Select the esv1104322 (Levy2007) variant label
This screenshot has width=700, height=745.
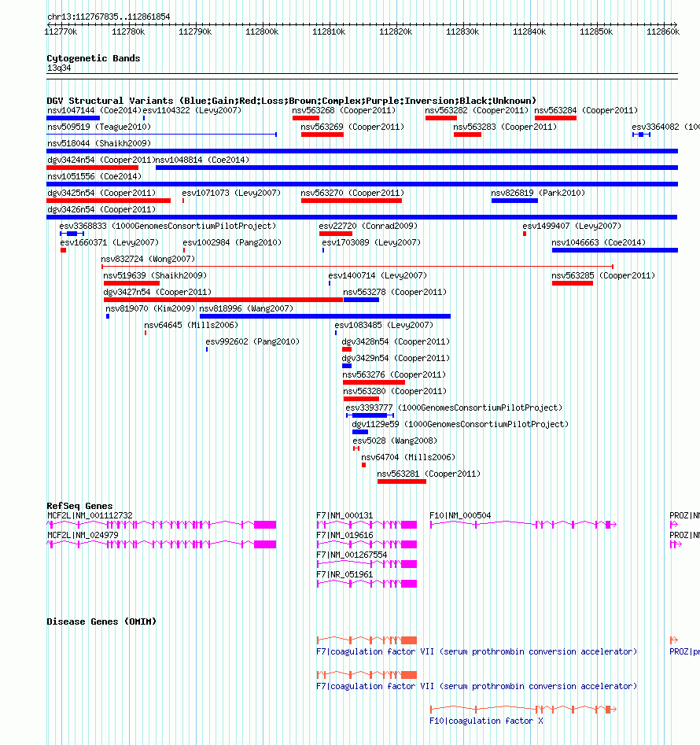pyautogui.click(x=193, y=110)
